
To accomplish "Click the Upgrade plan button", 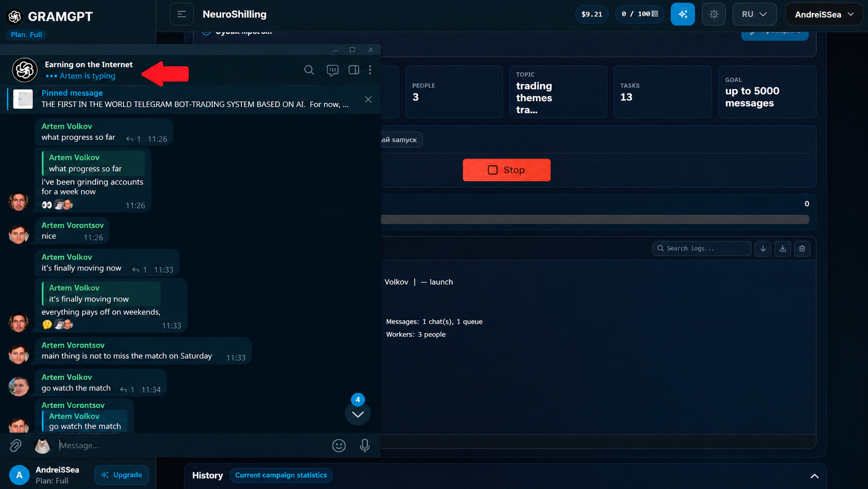I will [121, 475].
